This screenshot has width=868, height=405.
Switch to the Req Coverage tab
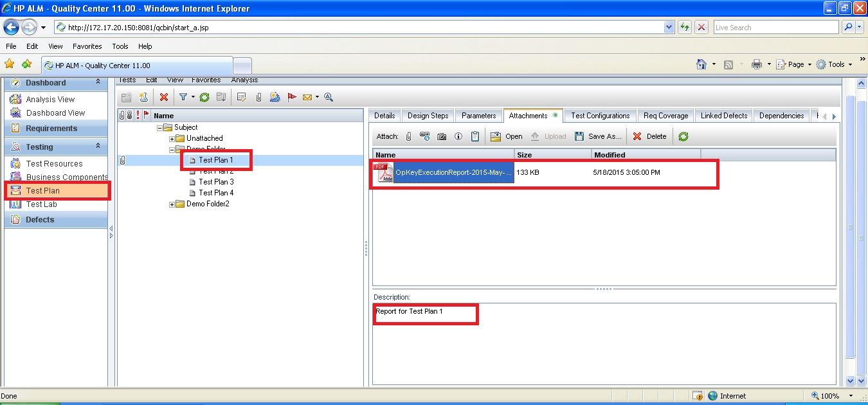click(x=666, y=116)
